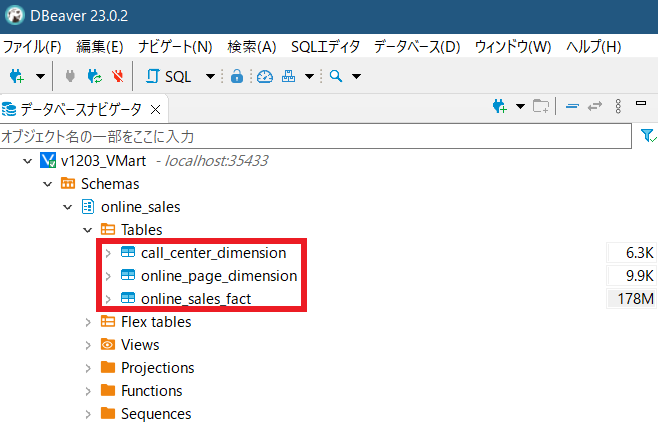Open the SQL button dropdown arrow
Image resolution: width=658 pixels, height=425 pixels.
click(210, 76)
